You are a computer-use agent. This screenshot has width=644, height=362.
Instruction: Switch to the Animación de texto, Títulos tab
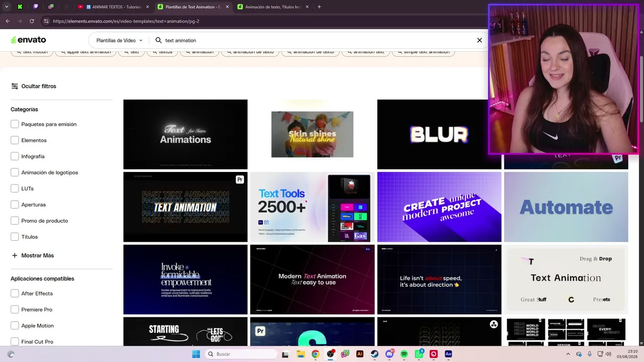(273, 7)
